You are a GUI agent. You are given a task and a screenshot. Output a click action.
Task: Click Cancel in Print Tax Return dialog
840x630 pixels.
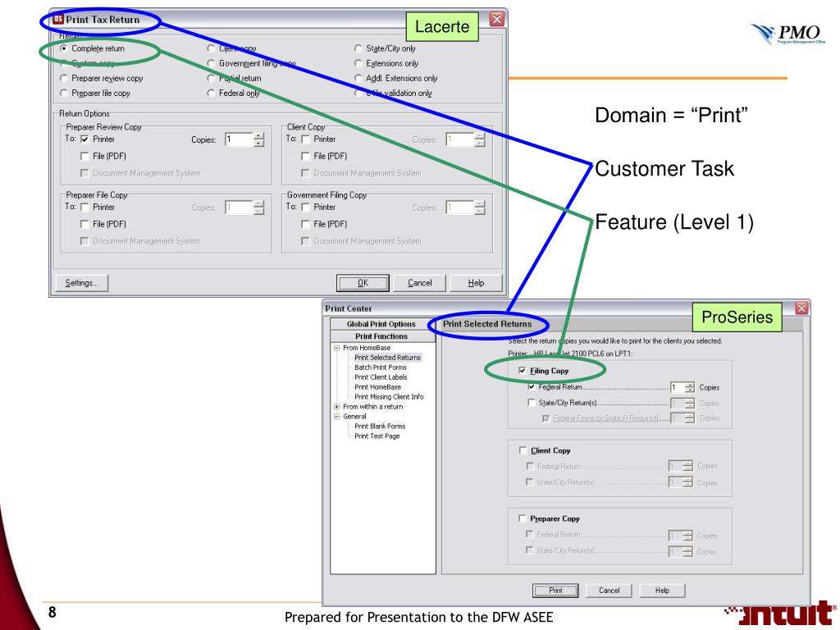(419, 283)
